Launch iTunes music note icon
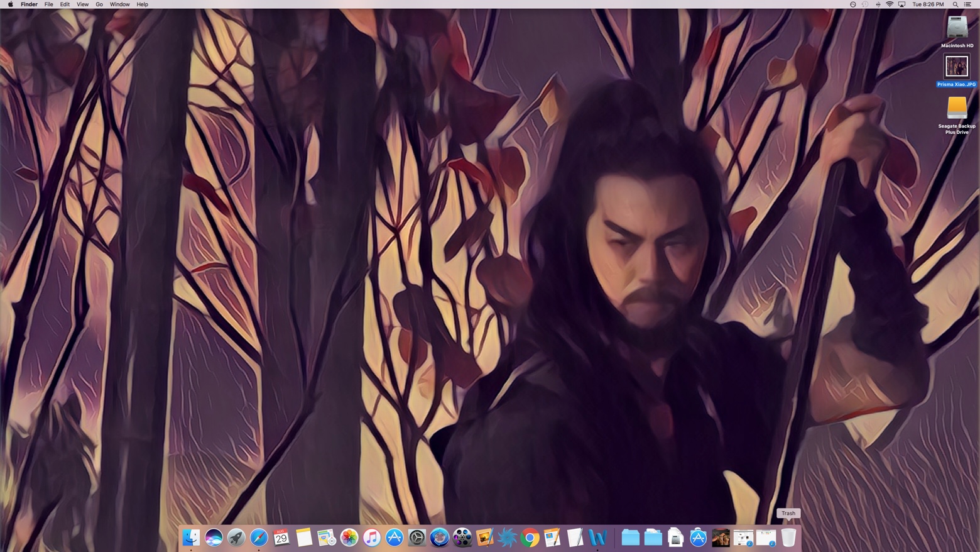 pos(372,538)
